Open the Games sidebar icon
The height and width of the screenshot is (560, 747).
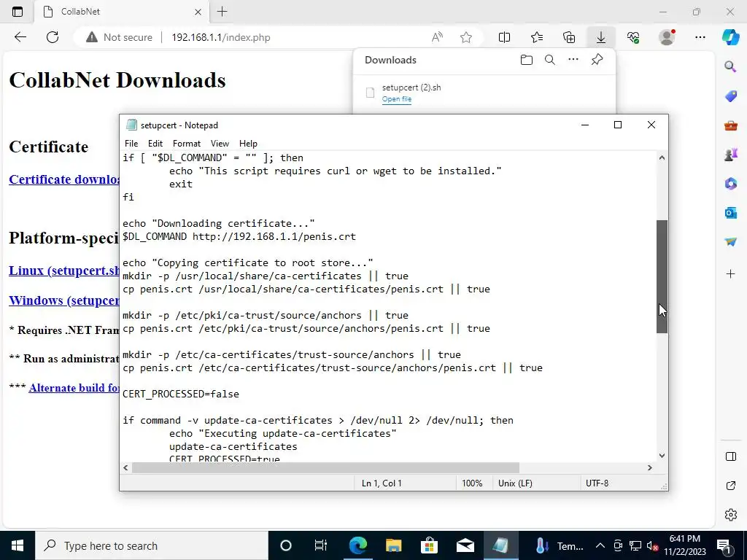tap(730, 155)
